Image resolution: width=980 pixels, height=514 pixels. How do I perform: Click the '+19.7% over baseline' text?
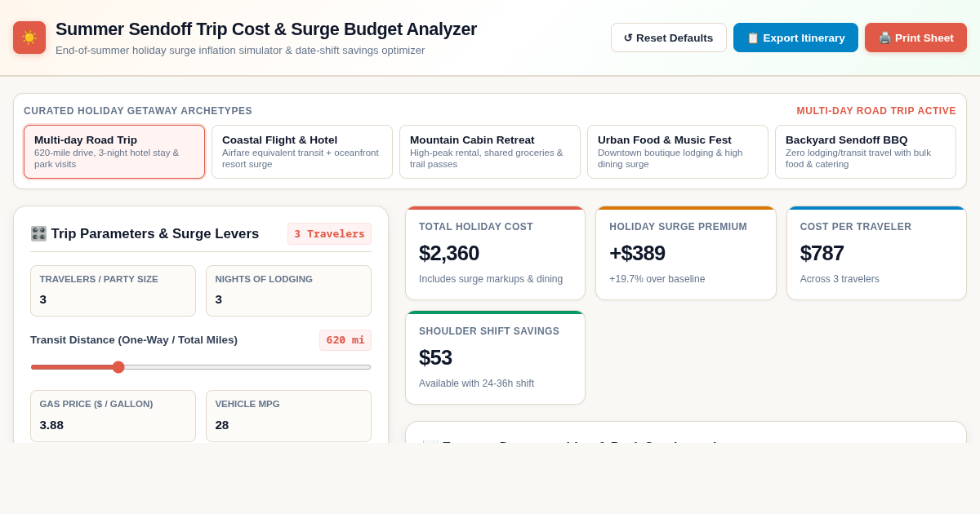657,279
